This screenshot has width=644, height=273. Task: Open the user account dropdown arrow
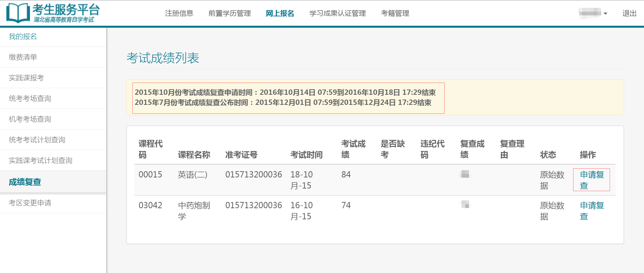605,14
